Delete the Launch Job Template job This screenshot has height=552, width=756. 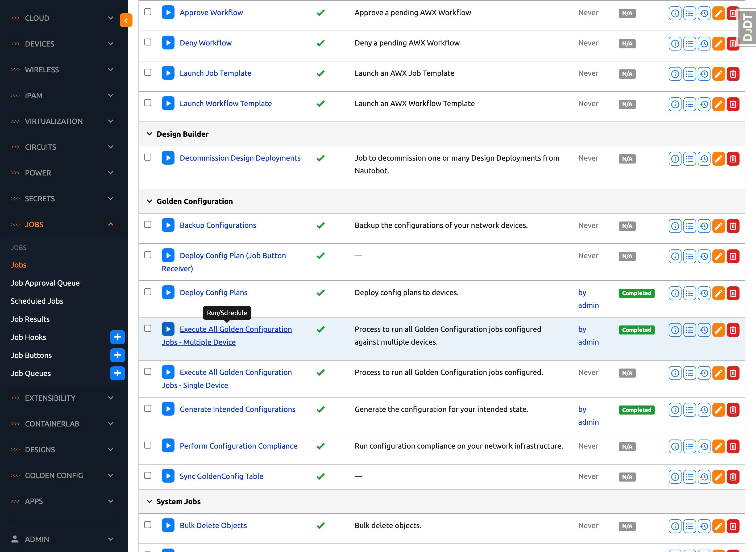tap(733, 74)
